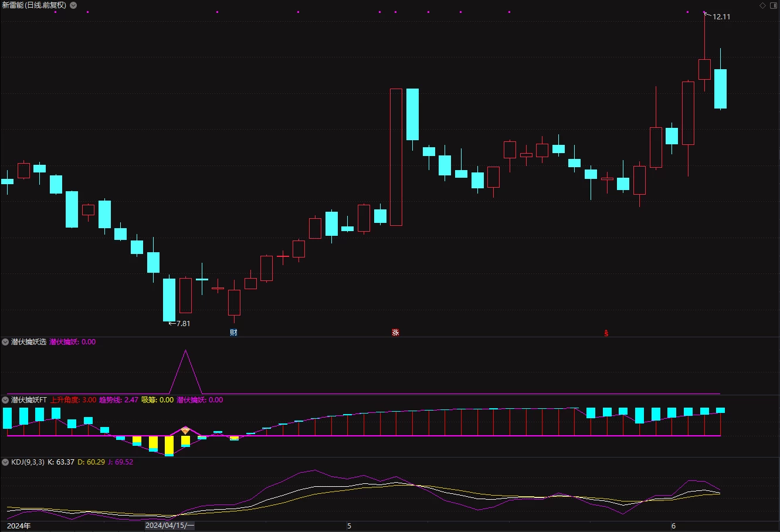The image size is (780, 532).
Task: Click the month 6 marker on time axis
Action: click(x=674, y=526)
